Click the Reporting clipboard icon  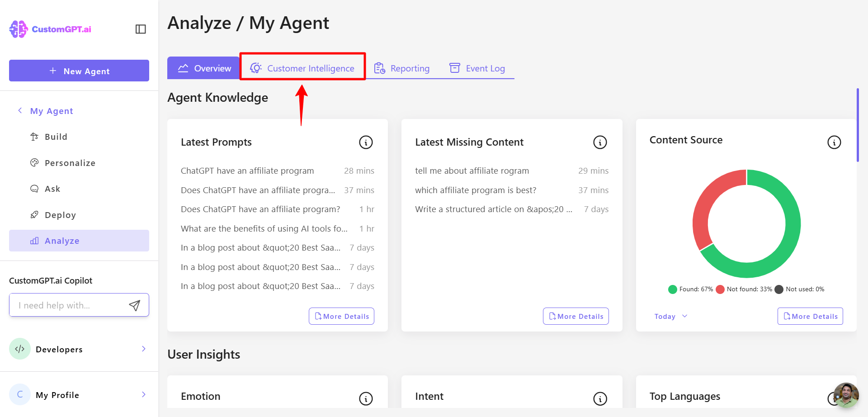point(379,68)
